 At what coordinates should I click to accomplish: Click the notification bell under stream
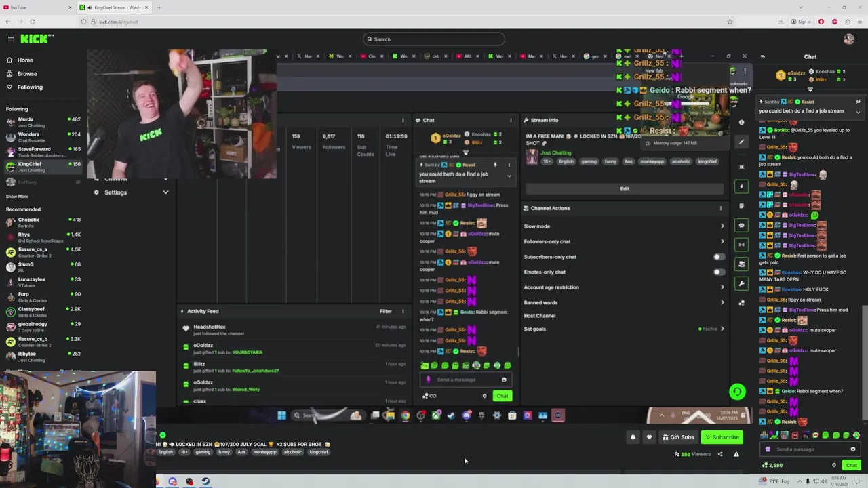(633, 437)
